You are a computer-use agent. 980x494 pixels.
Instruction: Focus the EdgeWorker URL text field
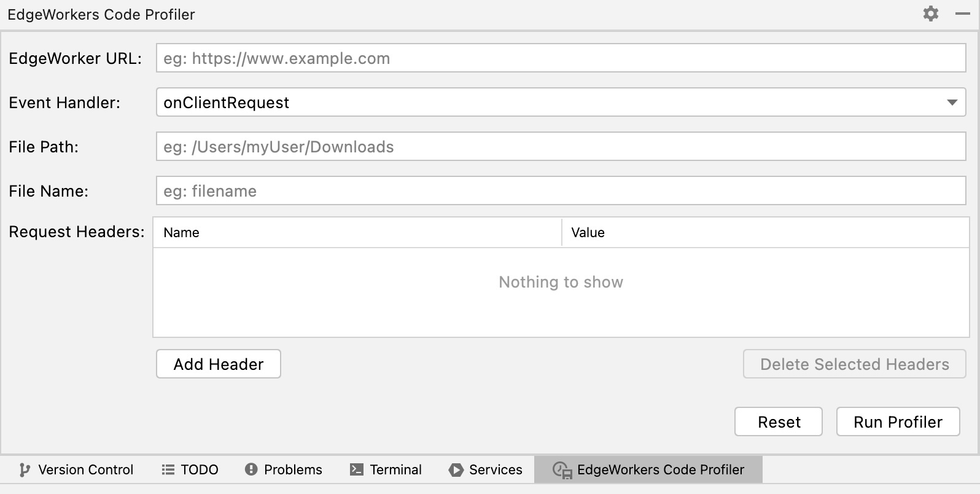click(560, 58)
